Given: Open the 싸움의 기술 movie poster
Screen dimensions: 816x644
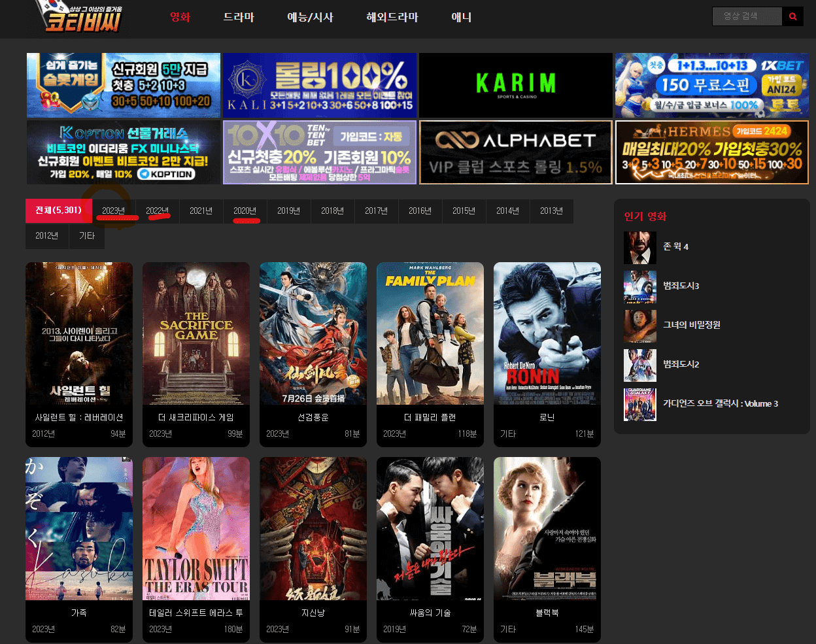Looking at the screenshot, I should click(x=430, y=528).
